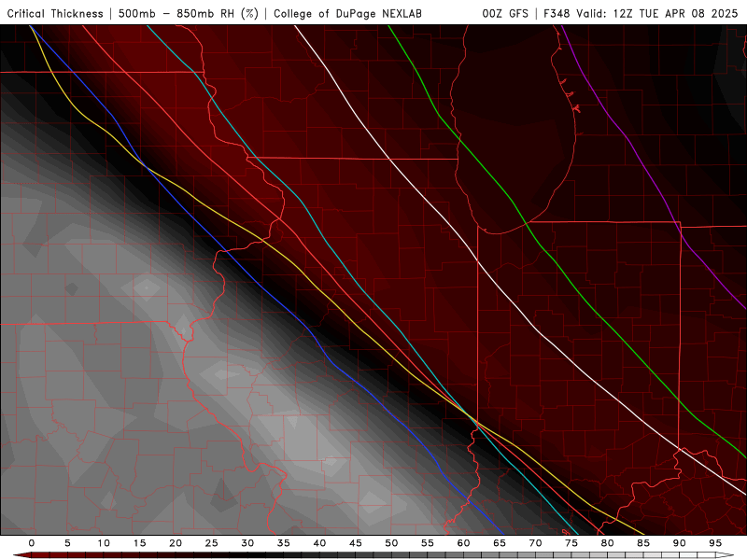This screenshot has width=747, height=560.
Task: Click the '80' value on the color scale
Action: [608, 543]
